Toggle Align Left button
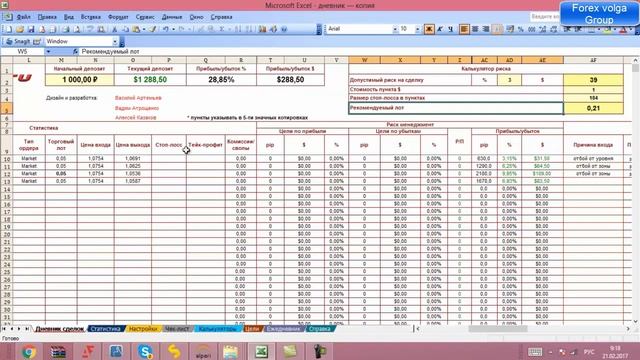Screen dimensions: 640x360 [464, 29]
